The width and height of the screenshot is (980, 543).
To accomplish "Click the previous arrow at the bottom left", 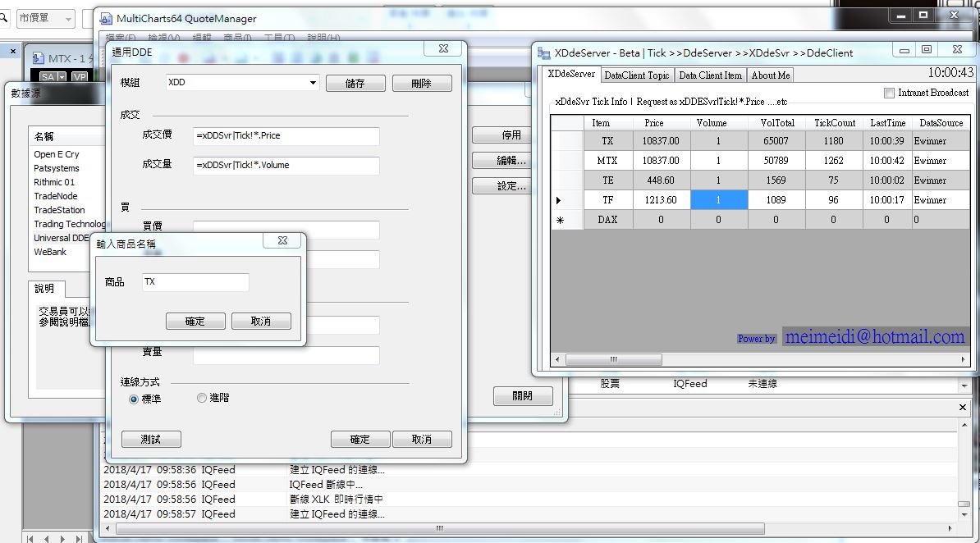I will click(x=46, y=539).
